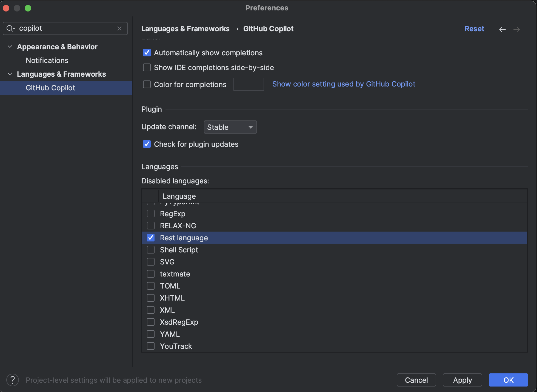Click Languages & Frameworks breadcrumb
The height and width of the screenshot is (392, 537).
185,28
